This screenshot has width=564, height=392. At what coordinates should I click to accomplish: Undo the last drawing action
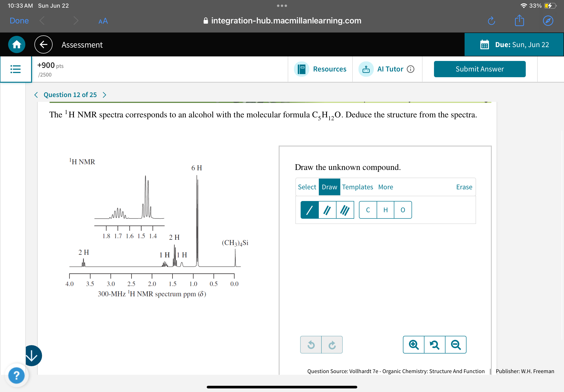(311, 345)
